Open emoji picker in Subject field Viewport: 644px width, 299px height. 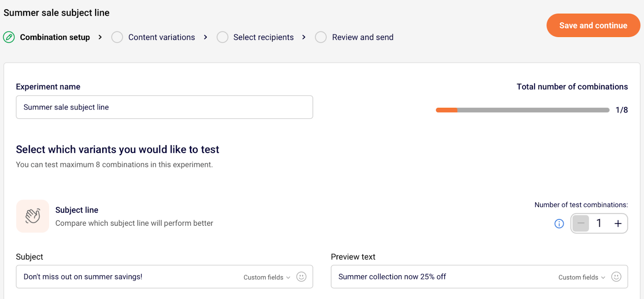coord(301,277)
